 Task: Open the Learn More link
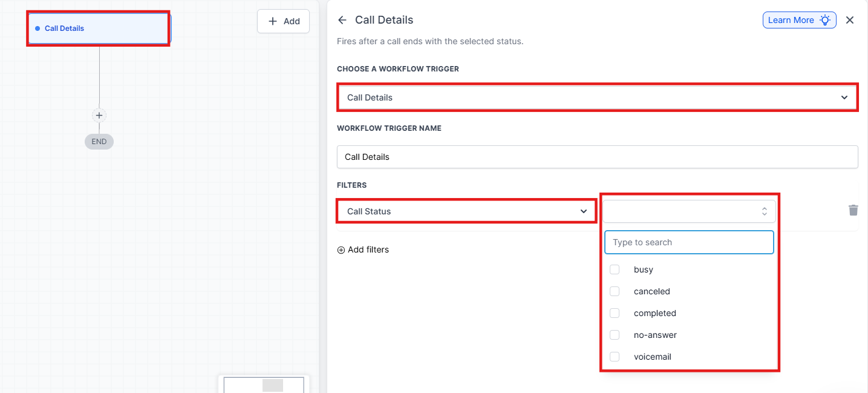791,20
